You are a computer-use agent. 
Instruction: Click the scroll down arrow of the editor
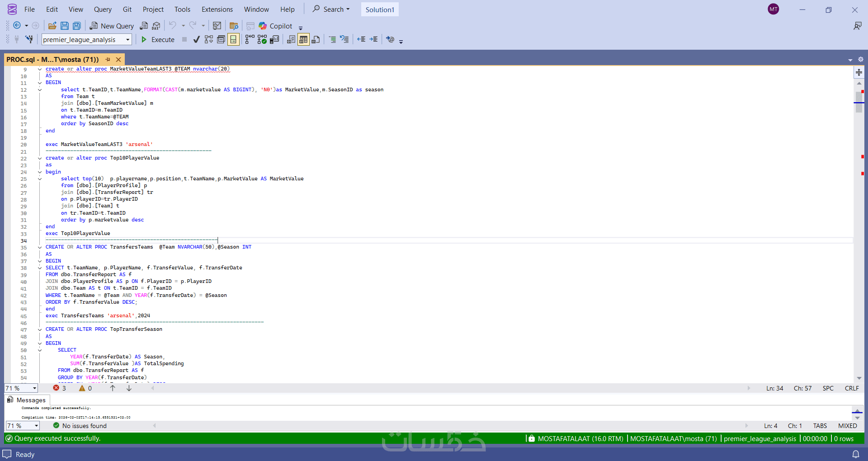click(859, 378)
